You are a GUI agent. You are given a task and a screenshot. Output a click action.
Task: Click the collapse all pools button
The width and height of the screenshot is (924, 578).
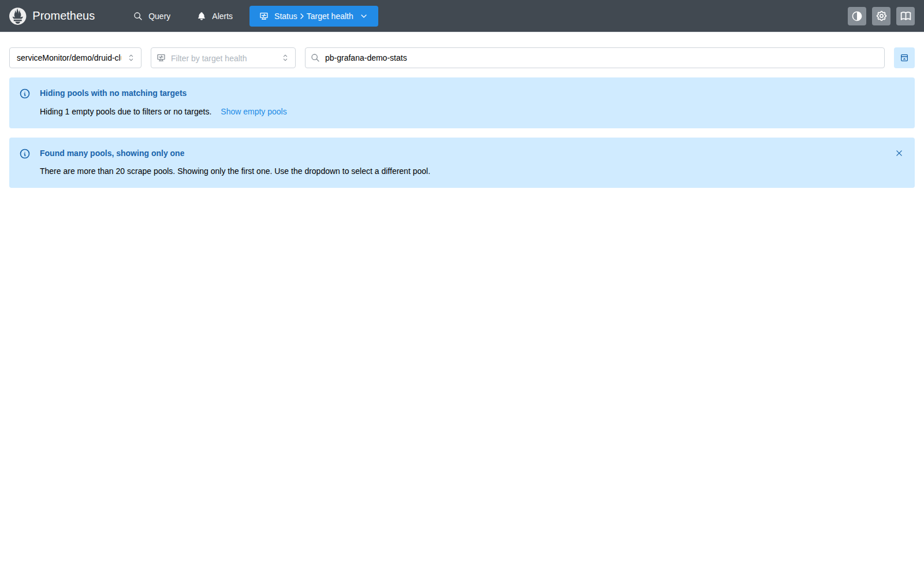click(904, 58)
